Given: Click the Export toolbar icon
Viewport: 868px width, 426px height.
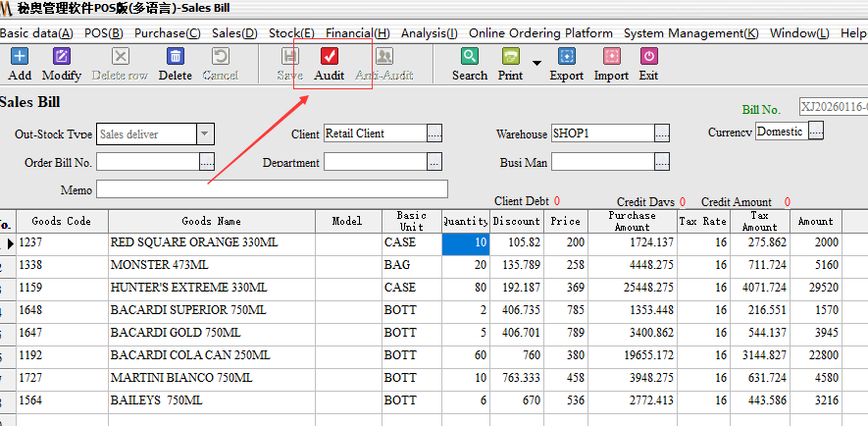Looking at the screenshot, I should pyautogui.click(x=566, y=57).
